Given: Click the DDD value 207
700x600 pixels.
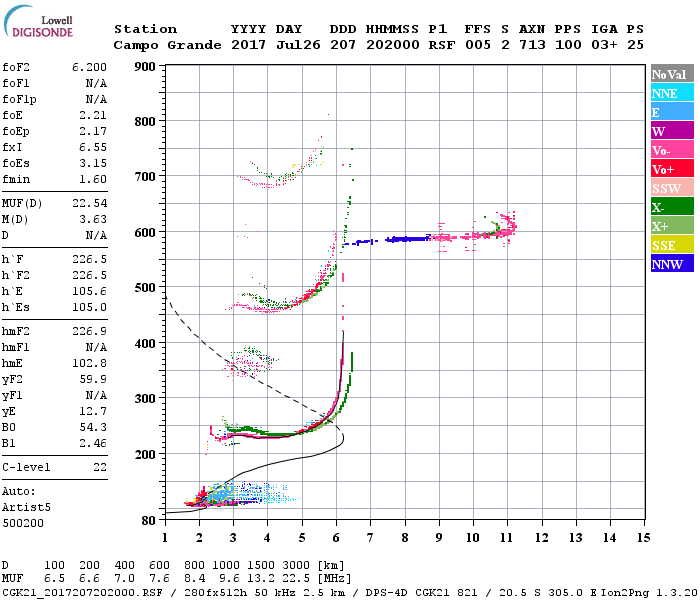Looking at the screenshot, I should 343,45.
